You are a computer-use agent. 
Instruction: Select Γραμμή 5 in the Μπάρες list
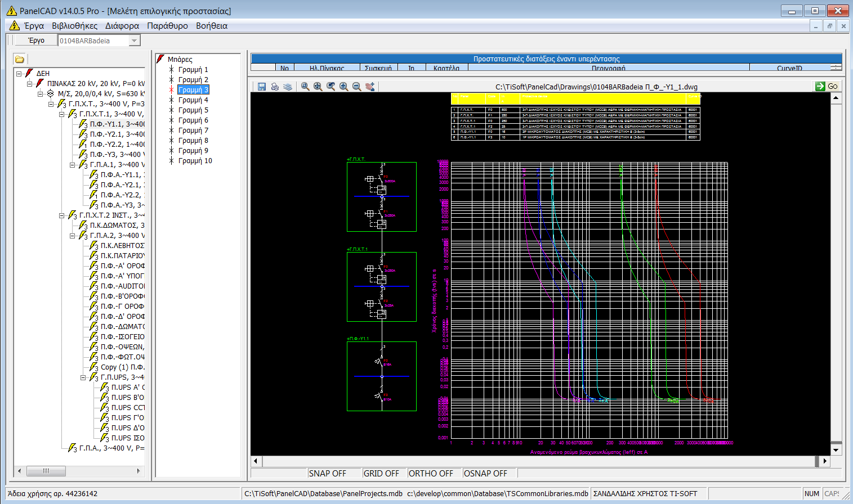pyautogui.click(x=193, y=109)
